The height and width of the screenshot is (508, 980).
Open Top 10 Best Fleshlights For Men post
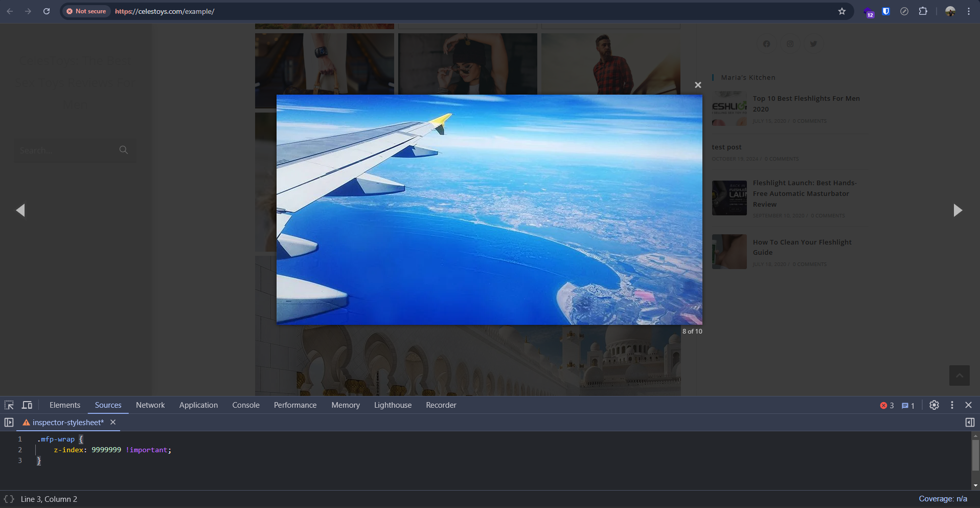coord(806,103)
